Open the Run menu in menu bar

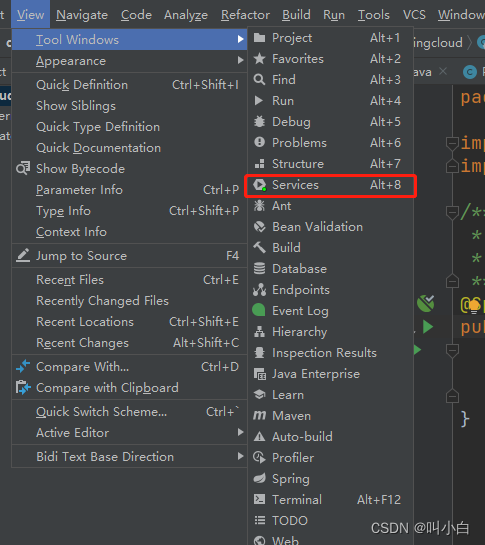tap(334, 15)
